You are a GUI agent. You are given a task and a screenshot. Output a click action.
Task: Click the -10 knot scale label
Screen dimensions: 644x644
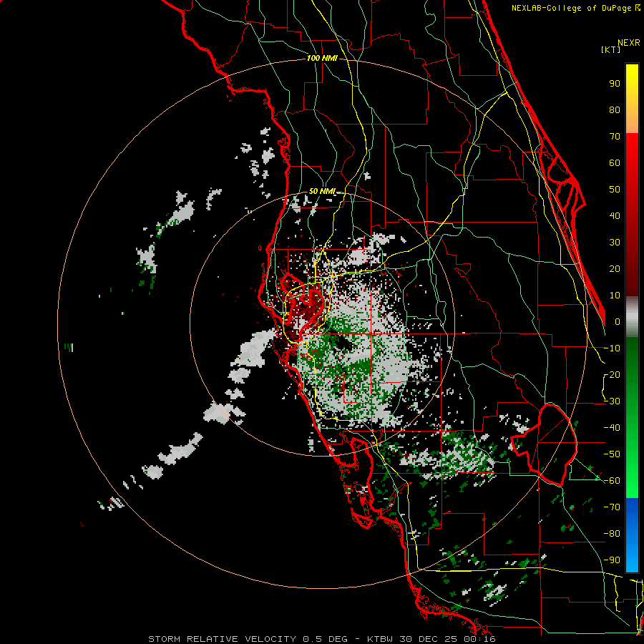click(x=612, y=348)
